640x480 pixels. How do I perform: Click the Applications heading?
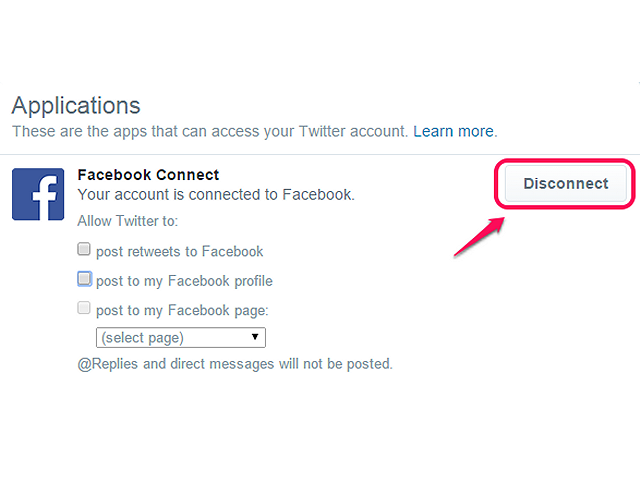click(x=76, y=106)
